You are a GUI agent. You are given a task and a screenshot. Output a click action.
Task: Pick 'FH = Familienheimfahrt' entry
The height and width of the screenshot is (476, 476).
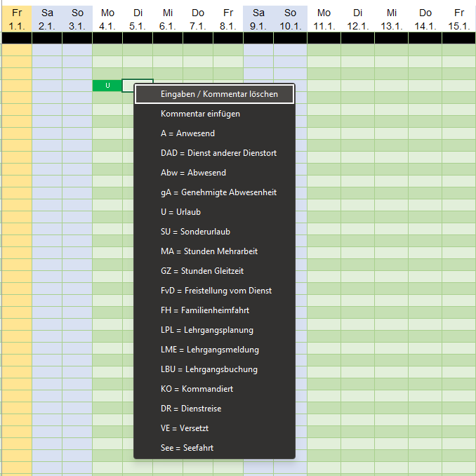214,310
